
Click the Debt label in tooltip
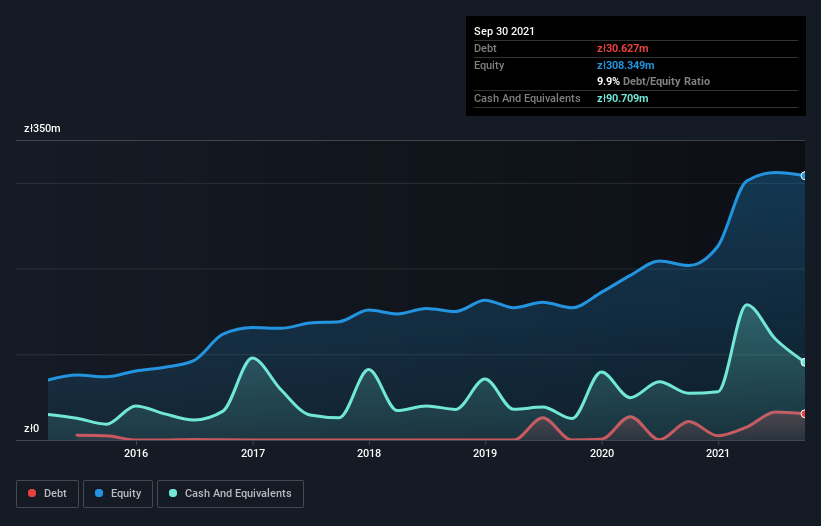coord(485,49)
